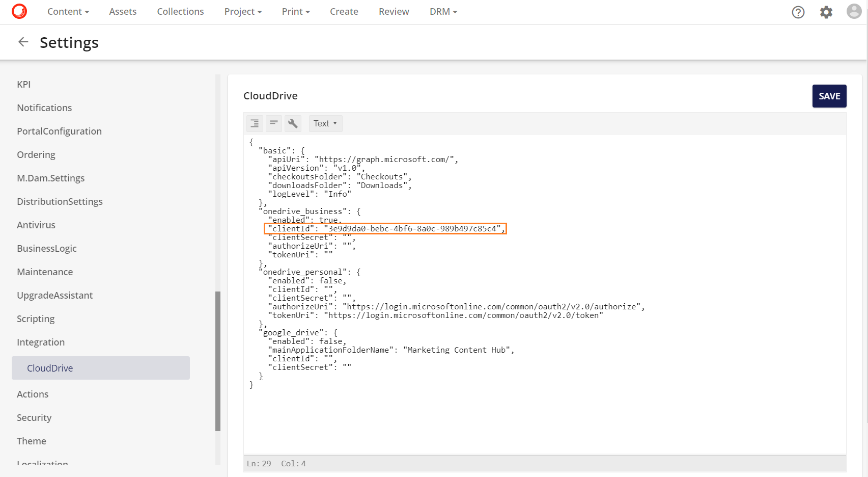Select PortalConfiguration in sidebar

click(x=59, y=131)
